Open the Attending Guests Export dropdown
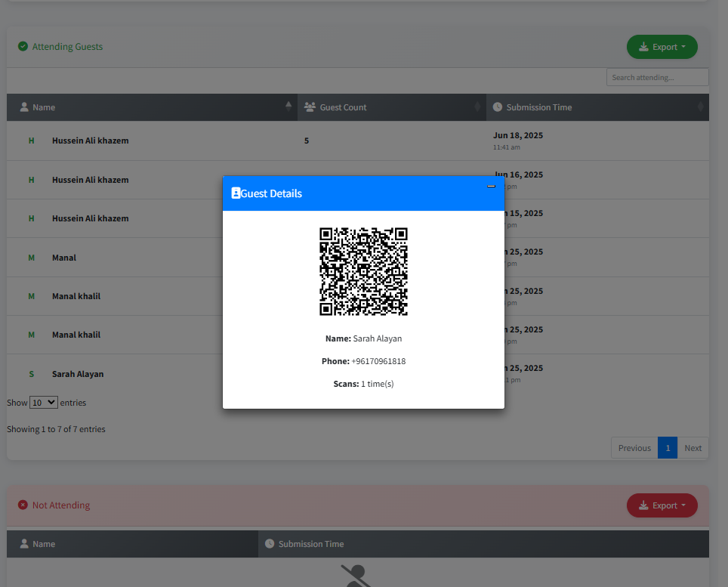Screen dimensions: 728x587 (x=662, y=46)
